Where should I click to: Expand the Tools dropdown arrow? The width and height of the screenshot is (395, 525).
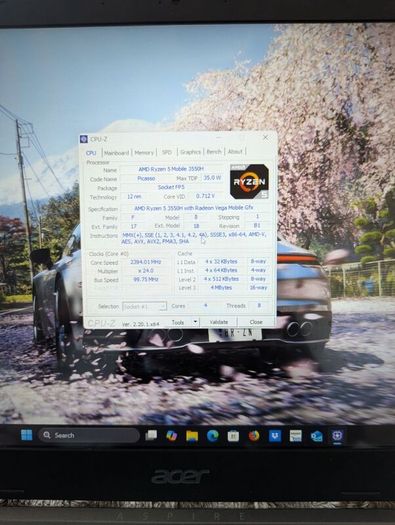pyautogui.click(x=195, y=322)
